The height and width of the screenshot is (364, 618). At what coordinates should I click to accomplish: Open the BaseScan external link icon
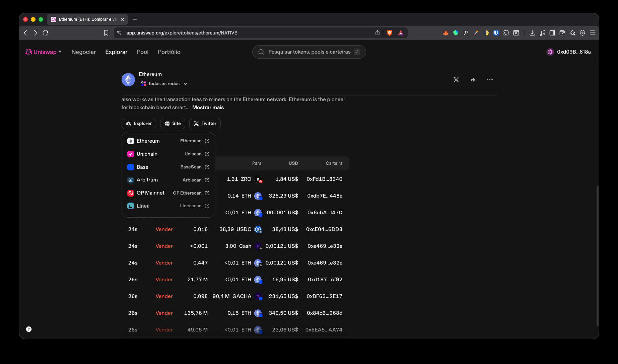click(207, 167)
